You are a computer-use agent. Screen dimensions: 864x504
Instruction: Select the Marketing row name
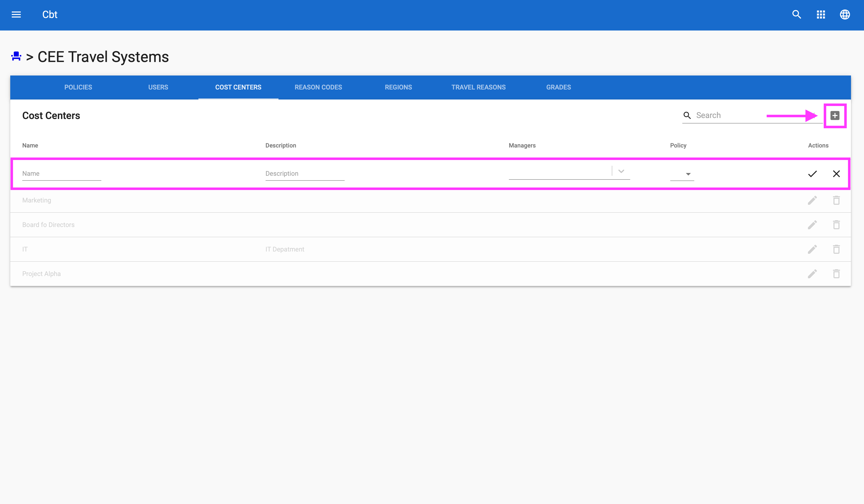pos(37,200)
